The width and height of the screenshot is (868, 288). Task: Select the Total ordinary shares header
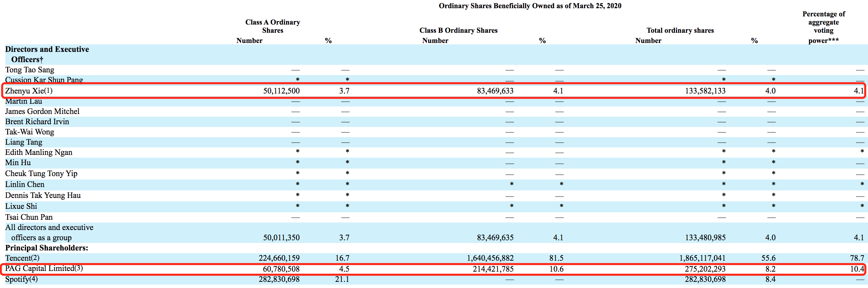tap(680, 30)
